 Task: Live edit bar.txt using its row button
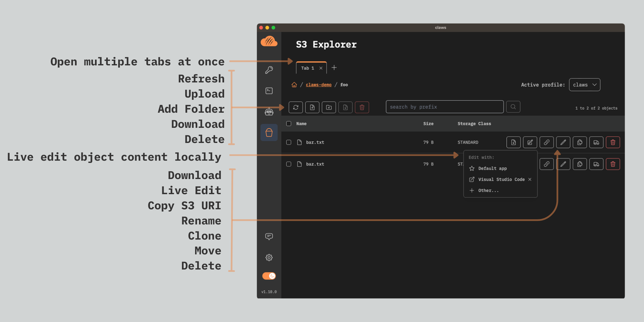pyautogui.click(x=530, y=142)
